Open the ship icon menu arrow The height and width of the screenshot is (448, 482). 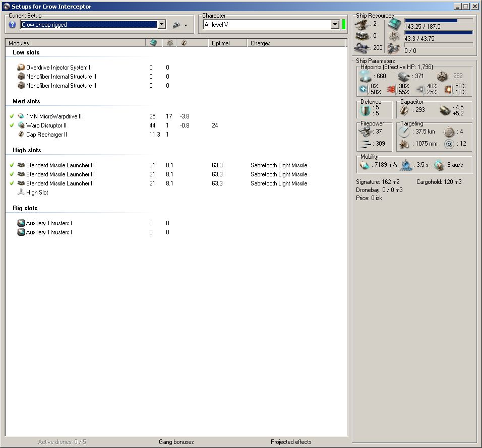[x=186, y=25]
